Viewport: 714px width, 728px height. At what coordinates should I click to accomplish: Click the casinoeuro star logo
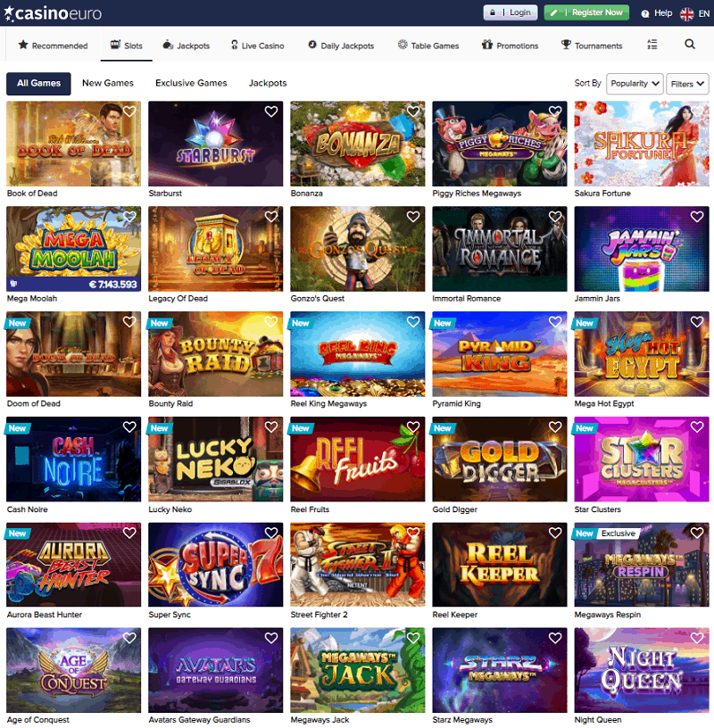(9, 13)
